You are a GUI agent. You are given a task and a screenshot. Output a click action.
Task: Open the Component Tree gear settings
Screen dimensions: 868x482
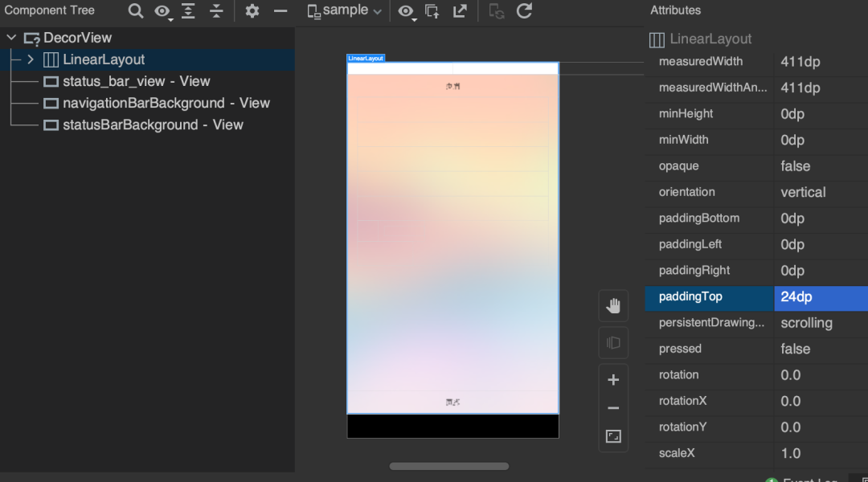pyautogui.click(x=252, y=11)
